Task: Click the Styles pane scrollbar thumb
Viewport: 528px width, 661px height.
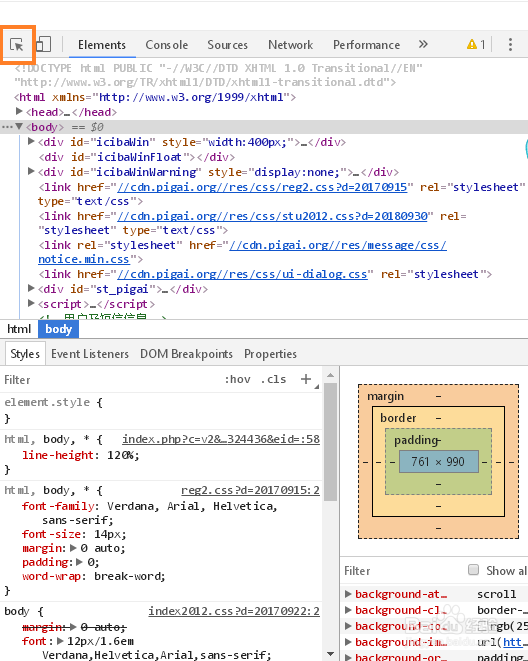Action: (331, 442)
